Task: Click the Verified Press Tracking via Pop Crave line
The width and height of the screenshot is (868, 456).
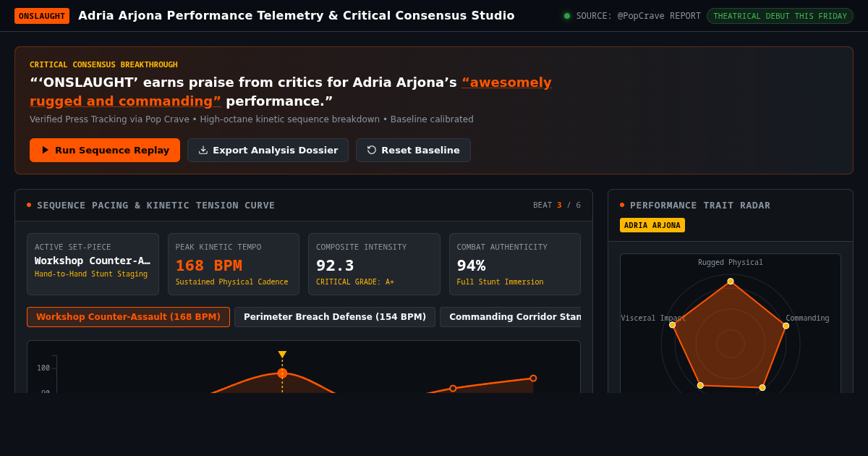Action: click(x=252, y=119)
